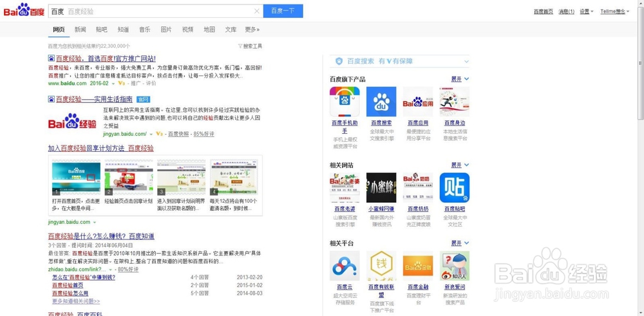Expand the 百度搜索 有V有保障 banner chevron
The height and width of the screenshot is (316, 644).
466,62
